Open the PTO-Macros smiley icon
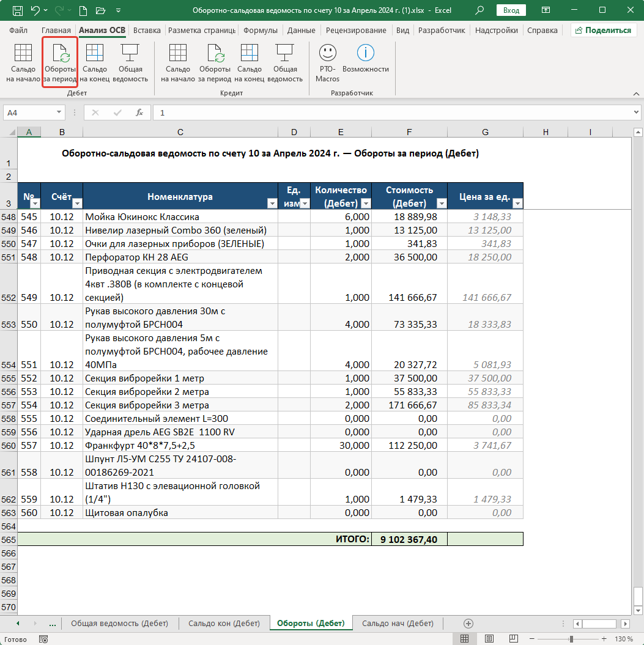644x645 pixels. coord(328,53)
